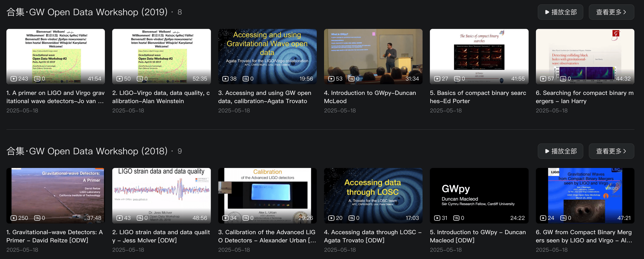Click duration label 19:56
Viewport: 644px width, 259px height.
[306, 79]
